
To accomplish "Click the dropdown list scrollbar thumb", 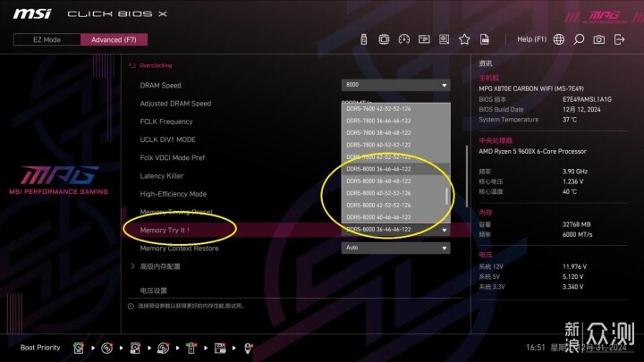I will point(446,196).
